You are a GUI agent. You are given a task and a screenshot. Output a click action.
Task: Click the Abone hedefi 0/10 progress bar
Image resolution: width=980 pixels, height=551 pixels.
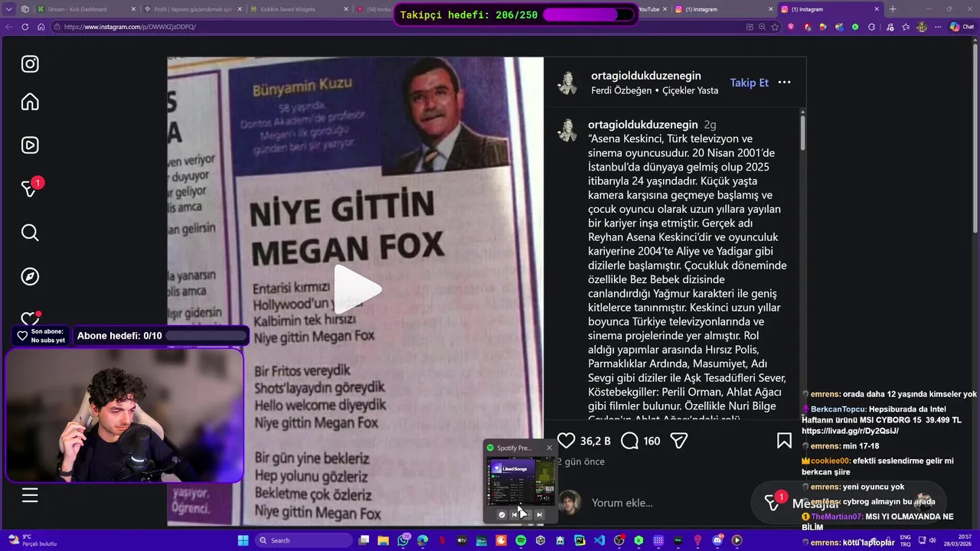205,336
